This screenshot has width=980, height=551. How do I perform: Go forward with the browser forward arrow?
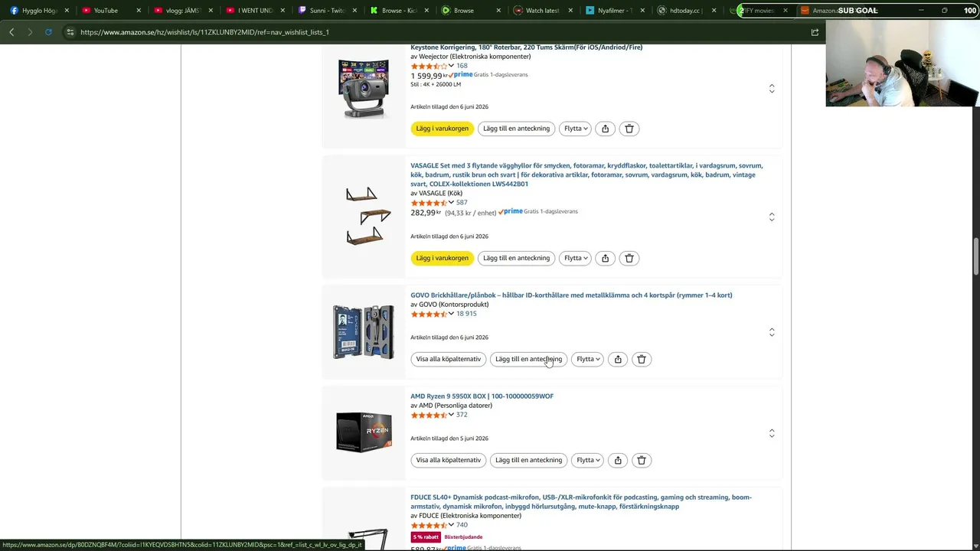tap(30, 32)
